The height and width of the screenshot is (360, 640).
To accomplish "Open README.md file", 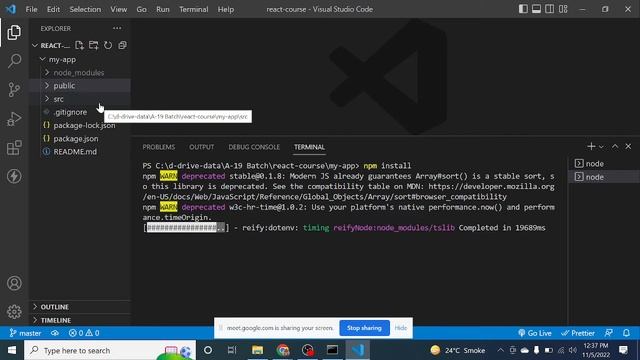I will (x=80, y=151).
